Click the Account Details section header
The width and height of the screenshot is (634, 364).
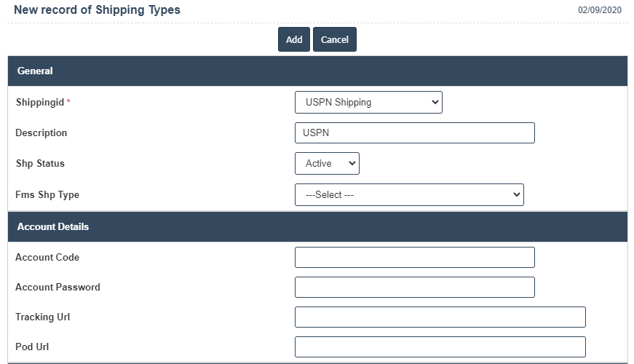(x=52, y=227)
